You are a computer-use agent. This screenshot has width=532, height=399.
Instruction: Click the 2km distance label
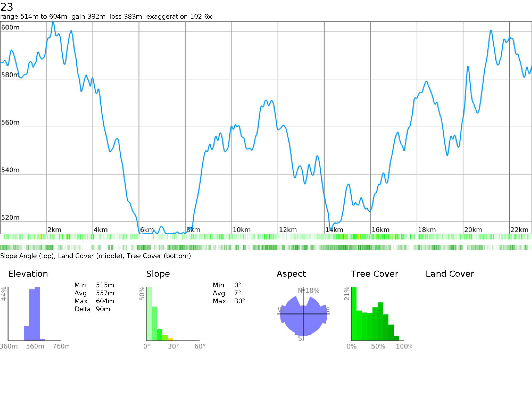(x=54, y=230)
